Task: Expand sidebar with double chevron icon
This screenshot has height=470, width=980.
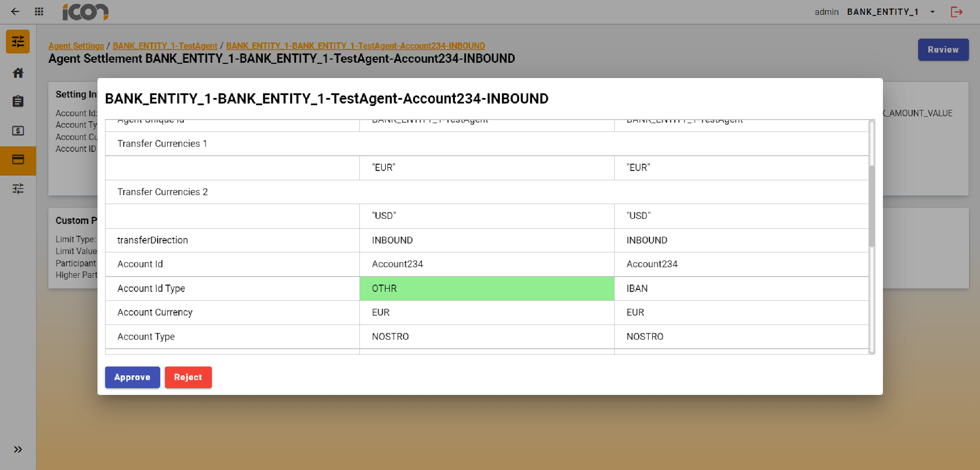Action: 18,449
